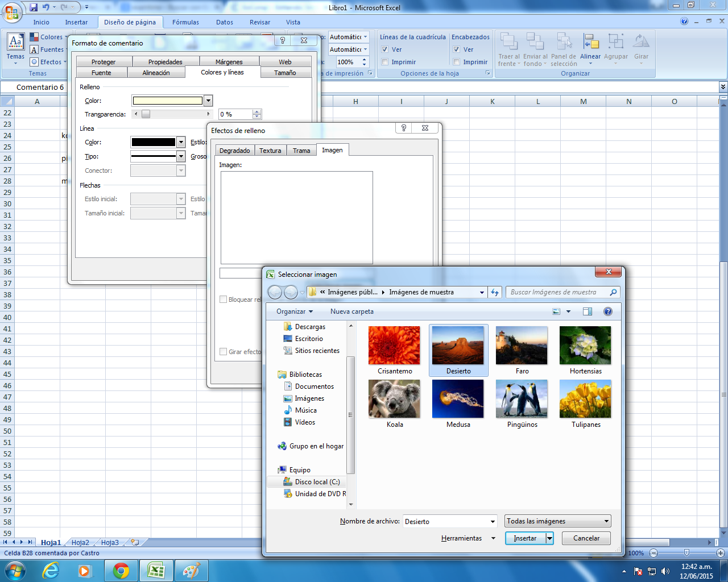
Task: Click the Traer al frente icon
Action: click(x=508, y=42)
